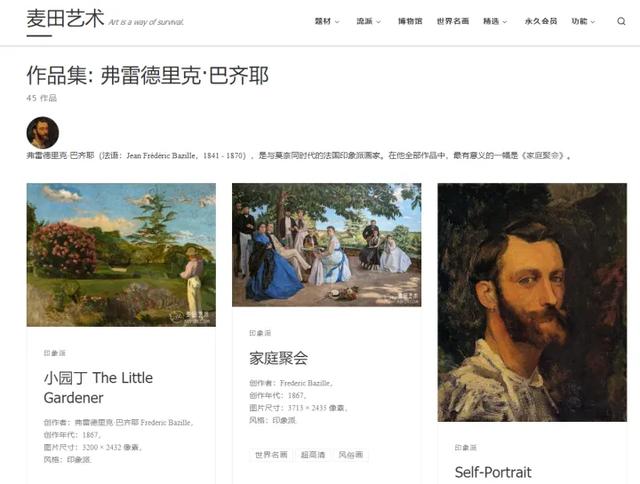Screen dimensions: 640x484
Task: Open the 世界名画 menu item
Action: point(453,21)
